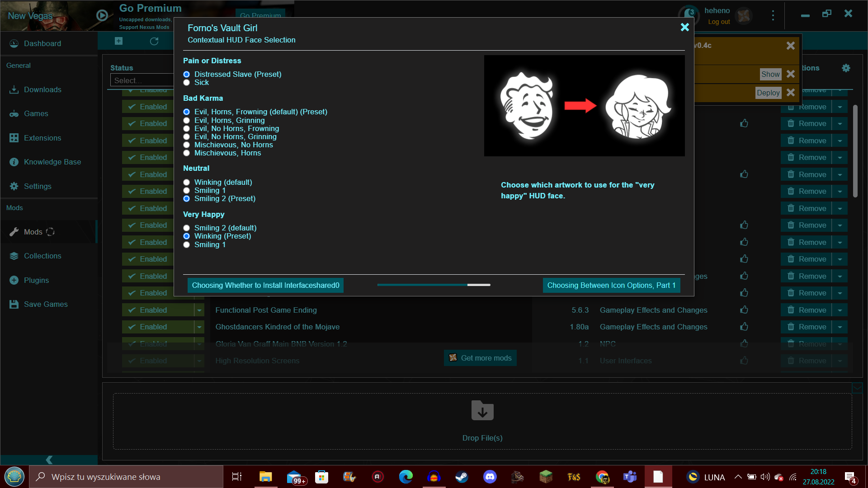Click 'Get more mods' button
Viewport: 868px width, 488px height.
480,358
